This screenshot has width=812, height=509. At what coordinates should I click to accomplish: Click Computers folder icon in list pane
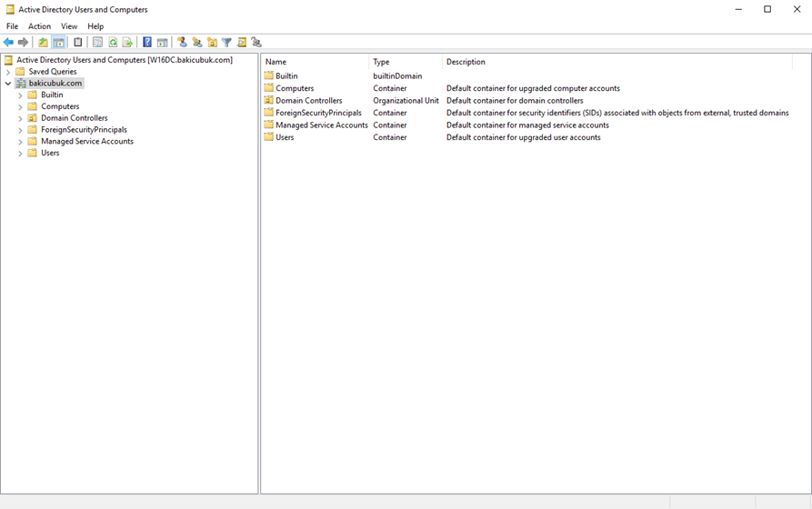pyautogui.click(x=268, y=88)
